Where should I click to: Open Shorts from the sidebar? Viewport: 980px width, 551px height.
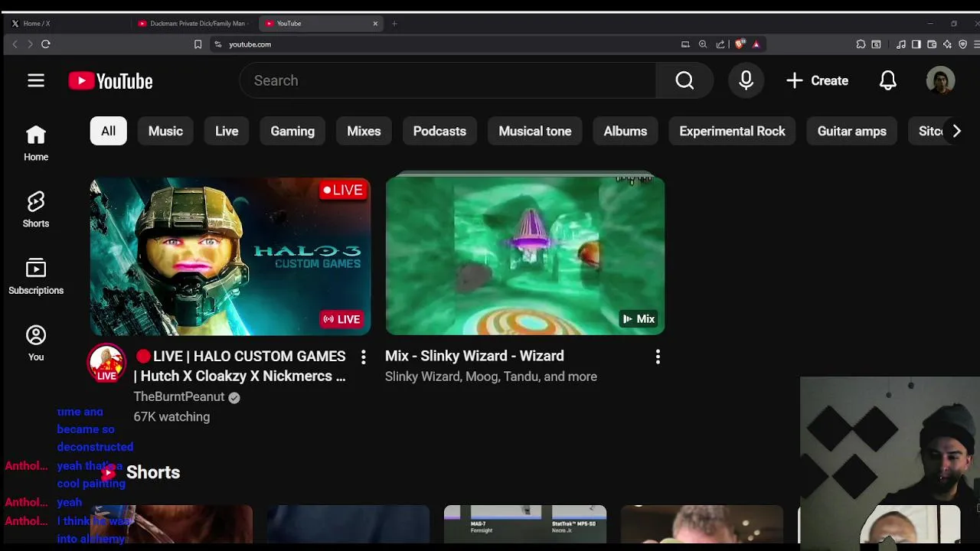[36, 210]
